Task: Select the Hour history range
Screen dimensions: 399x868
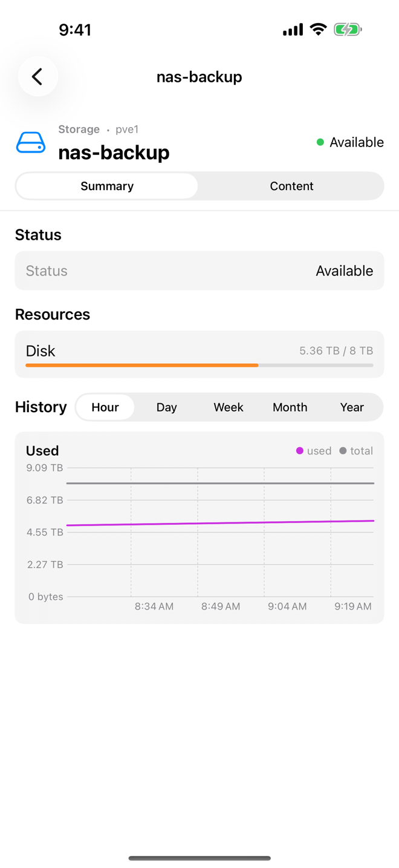Action: point(105,407)
